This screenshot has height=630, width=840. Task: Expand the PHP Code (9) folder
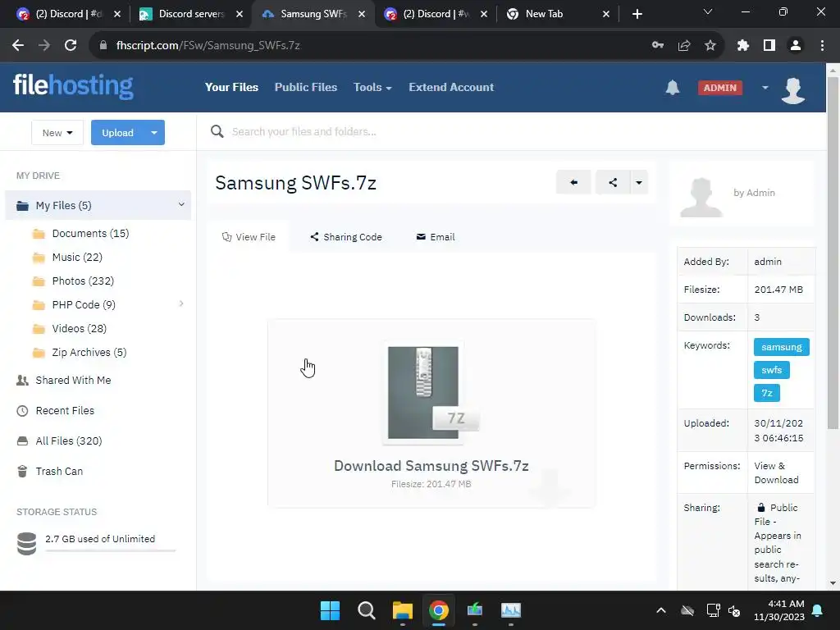181,304
